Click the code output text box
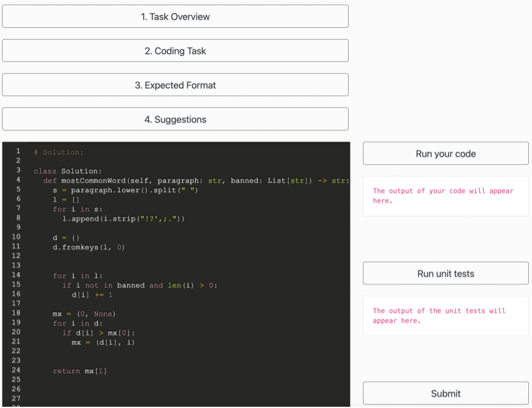 pyautogui.click(x=445, y=196)
